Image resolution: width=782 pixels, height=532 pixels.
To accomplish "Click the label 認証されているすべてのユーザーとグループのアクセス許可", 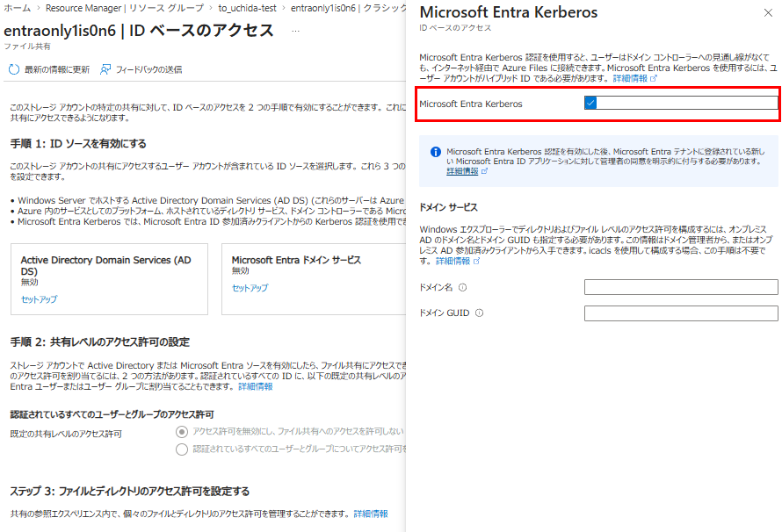I will click(112, 414).
